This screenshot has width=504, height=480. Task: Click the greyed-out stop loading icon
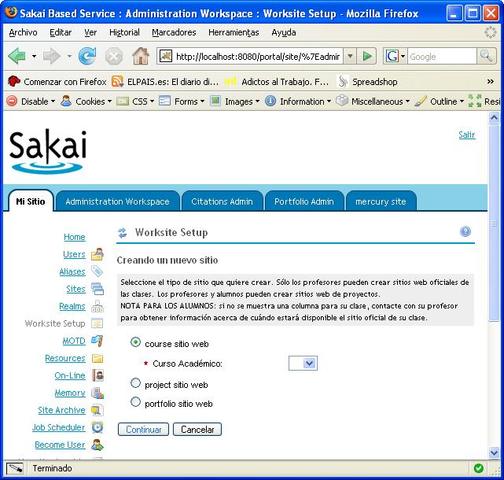(114, 57)
